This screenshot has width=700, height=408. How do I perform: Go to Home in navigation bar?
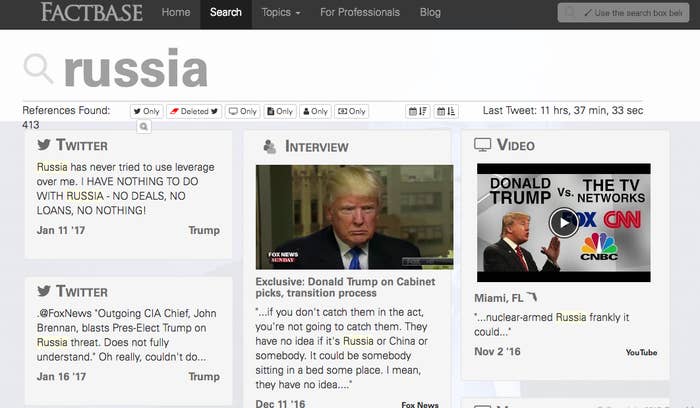tap(176, 12)
